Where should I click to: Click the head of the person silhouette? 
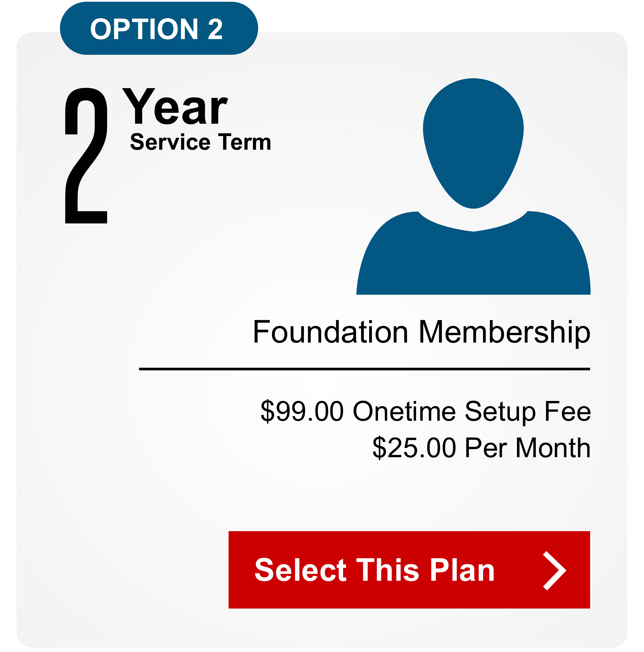[473, 143]
